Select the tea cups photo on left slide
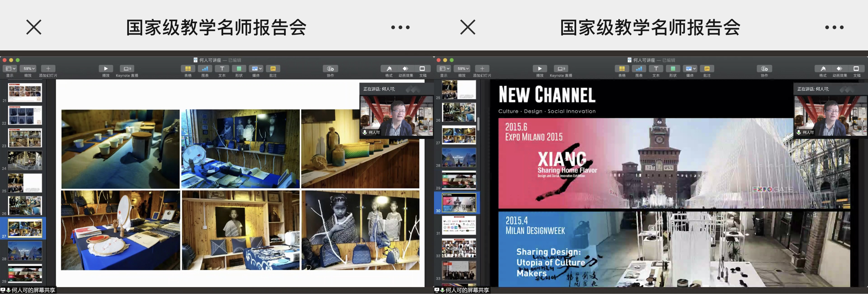The width and height of the screenshot is (868, 294). point(121,149)
